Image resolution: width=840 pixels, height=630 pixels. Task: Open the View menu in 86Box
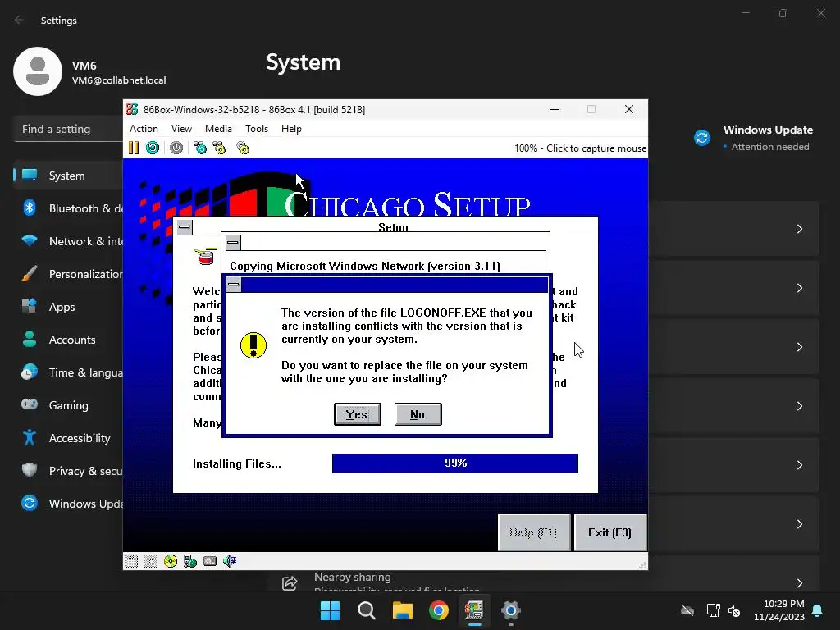click(181, 129)
